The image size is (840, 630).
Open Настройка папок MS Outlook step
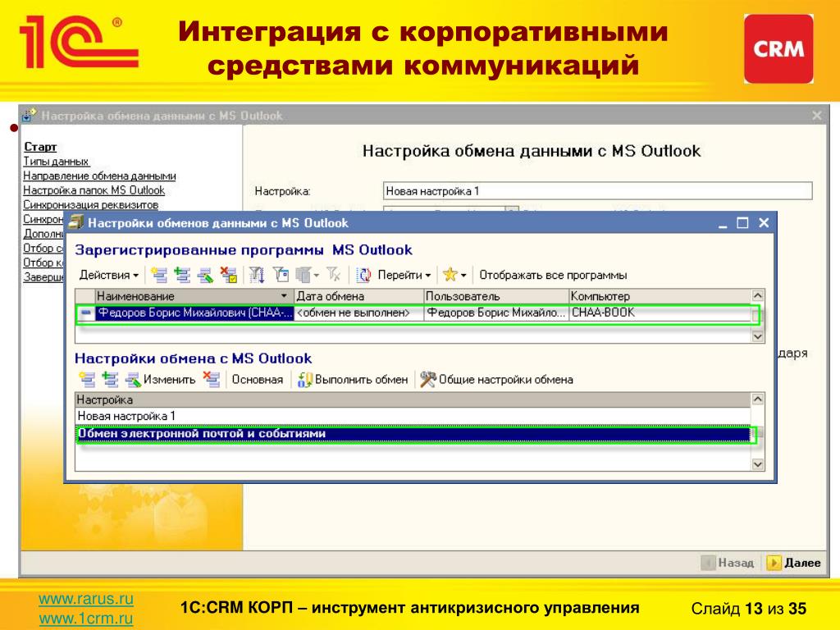coord(94,190)
